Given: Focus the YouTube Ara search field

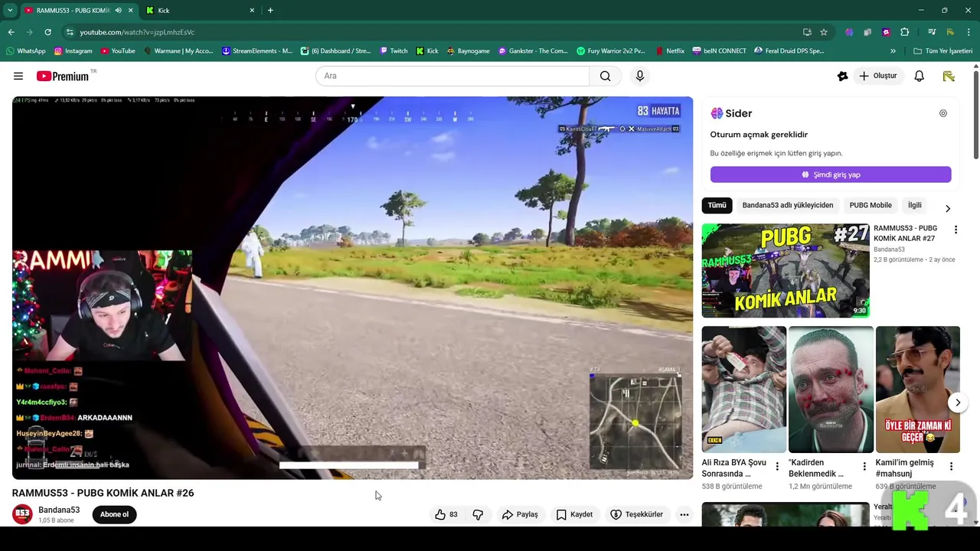Looking at the screenshot, I should [452, 76].
